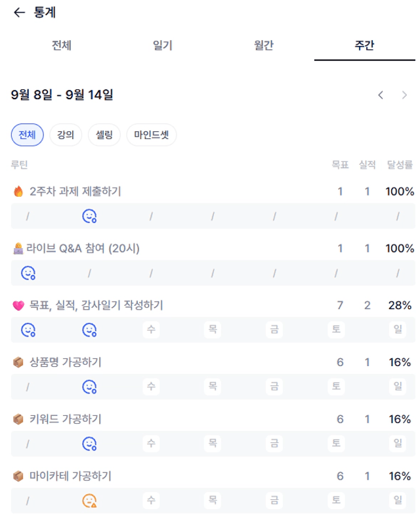
Task: Click 일 day cell in 키워드 가공하기 row
Action: (398, 444)
